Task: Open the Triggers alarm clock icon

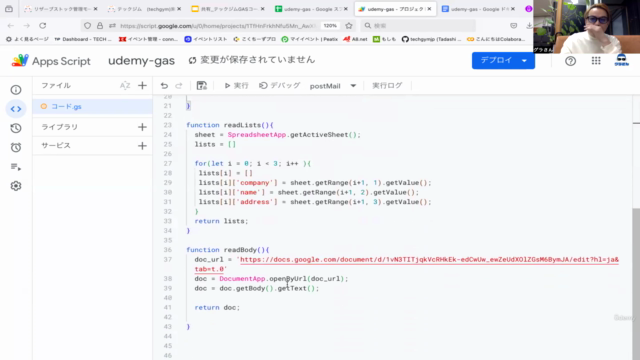Action: [x=16, y=147]
